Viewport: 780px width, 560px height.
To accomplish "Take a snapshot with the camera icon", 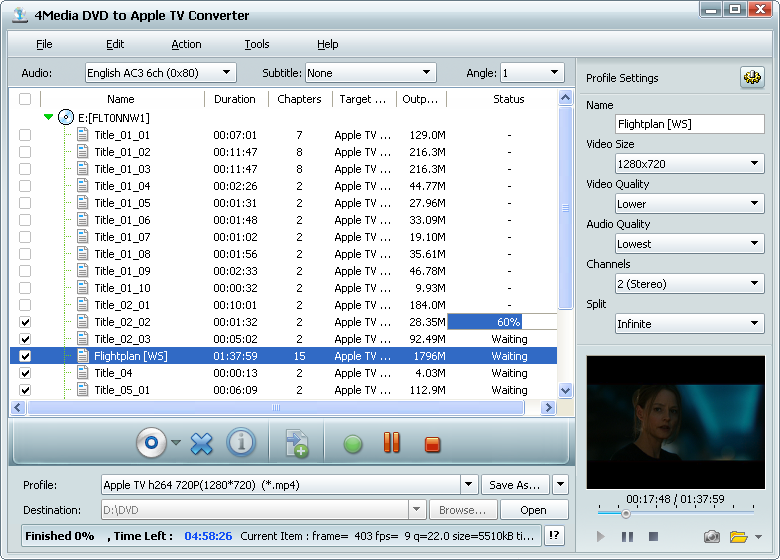I will coord(711,537).
